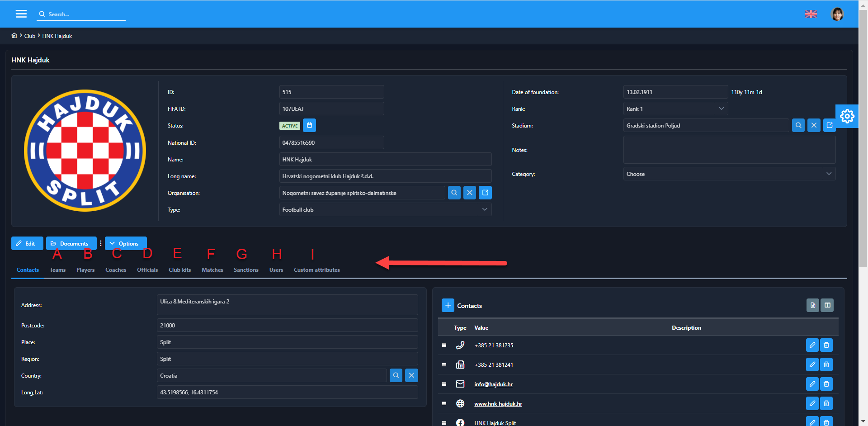This screenshot has width=868, height=426.
Task: Delete the phone number +385 21 381235
Action: point(826,345)
